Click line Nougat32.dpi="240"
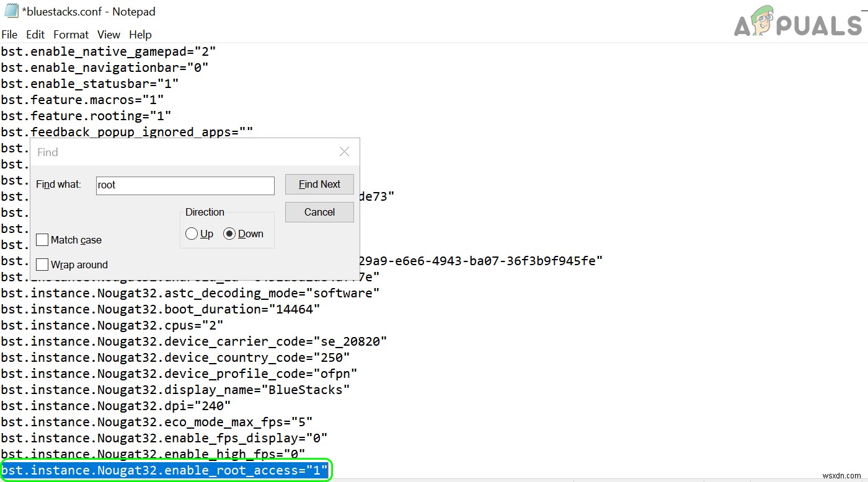The height and width of the screenshot is (482, 868). click(x=116, y=406)
